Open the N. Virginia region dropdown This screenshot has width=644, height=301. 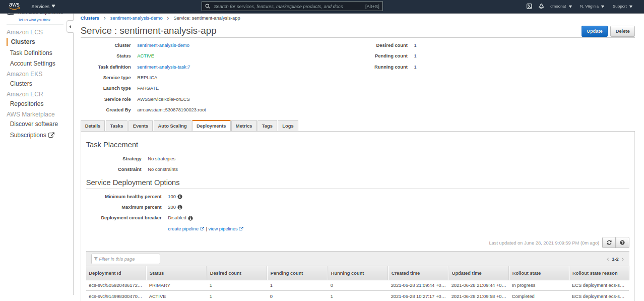(x=592, y=6)
